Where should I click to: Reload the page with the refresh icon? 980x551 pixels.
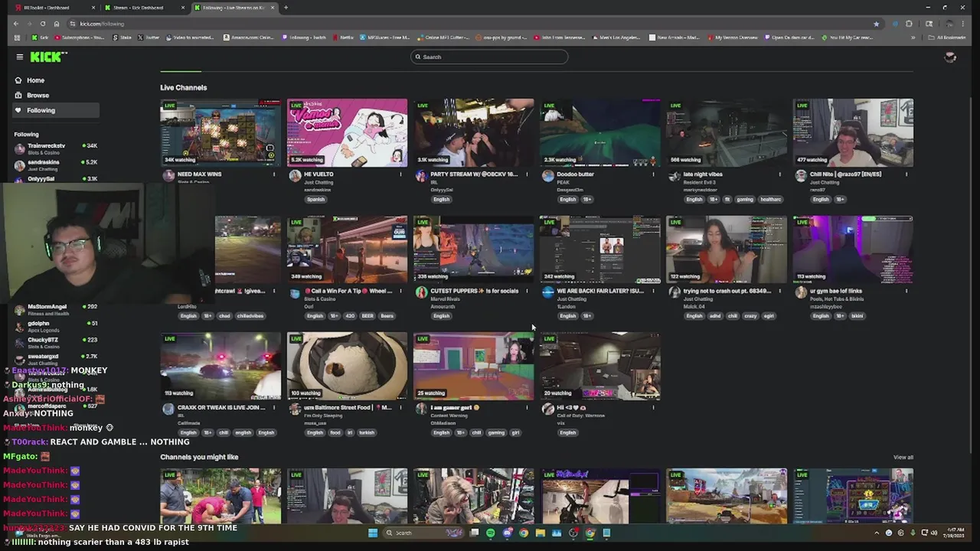(43, 24)
